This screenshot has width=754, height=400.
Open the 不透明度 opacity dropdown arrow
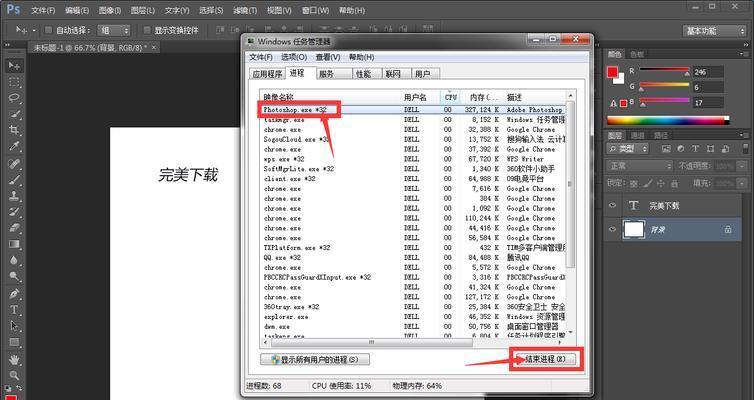pyautogui.click(x=743, y=166)
